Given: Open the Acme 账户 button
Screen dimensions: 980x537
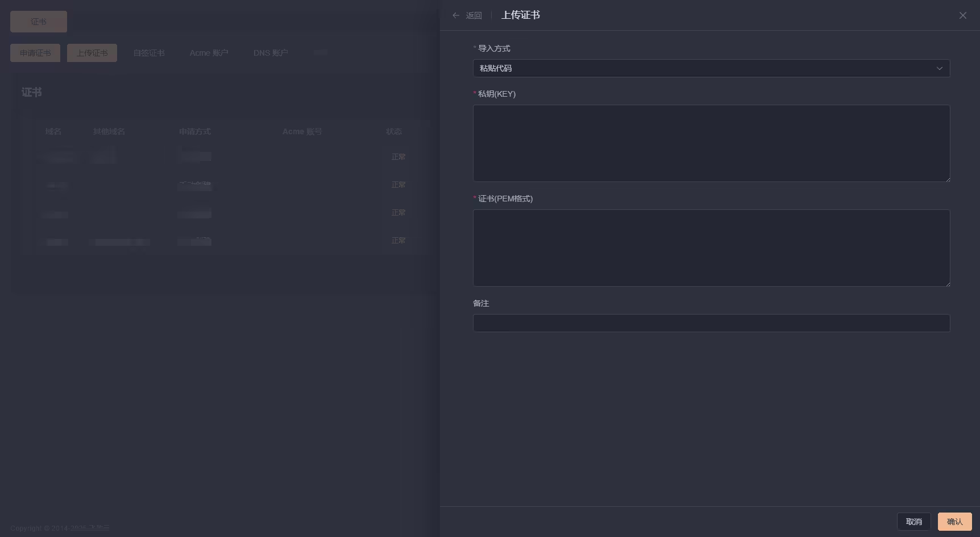Looking at the screenshot, I should pyautogui.click(x=209, y=53).
